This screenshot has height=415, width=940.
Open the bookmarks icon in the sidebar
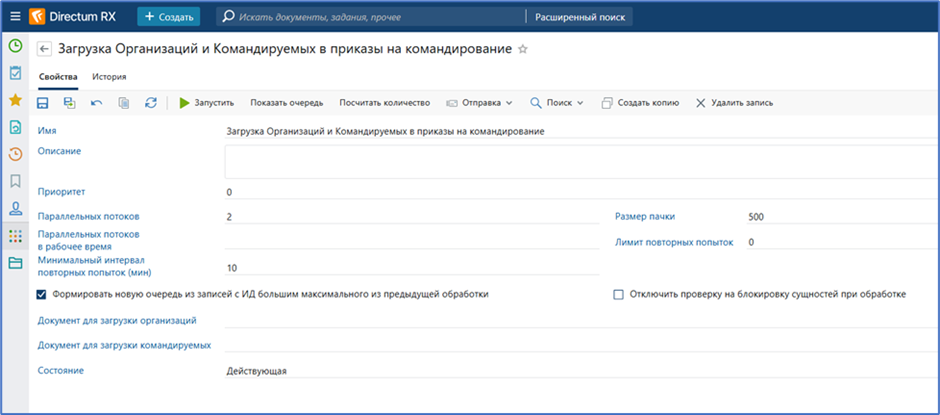tap(15, 181)
